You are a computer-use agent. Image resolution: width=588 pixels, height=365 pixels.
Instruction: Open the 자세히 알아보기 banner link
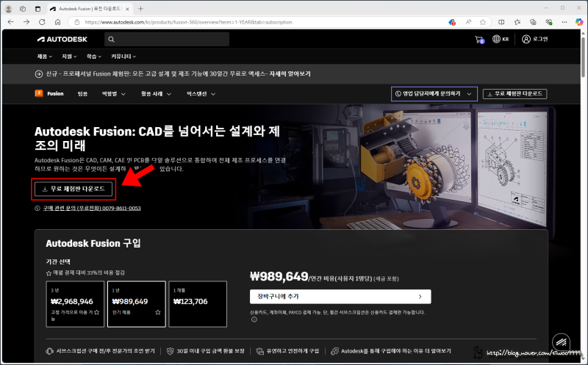(x=290, y=74)
